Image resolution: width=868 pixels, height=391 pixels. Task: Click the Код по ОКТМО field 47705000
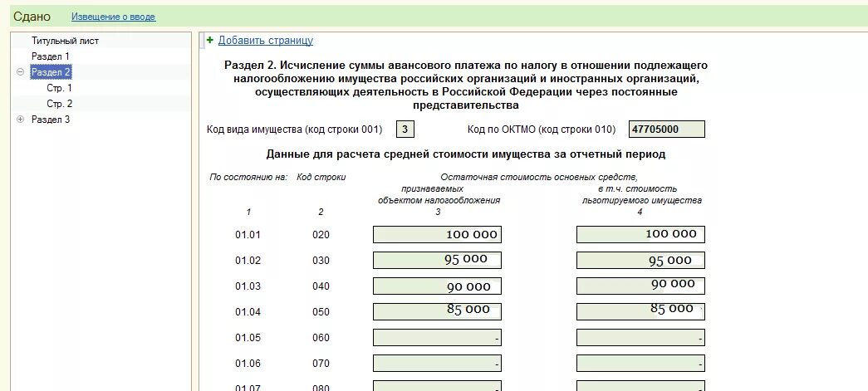pyautogui.click(x=667, y=130)
